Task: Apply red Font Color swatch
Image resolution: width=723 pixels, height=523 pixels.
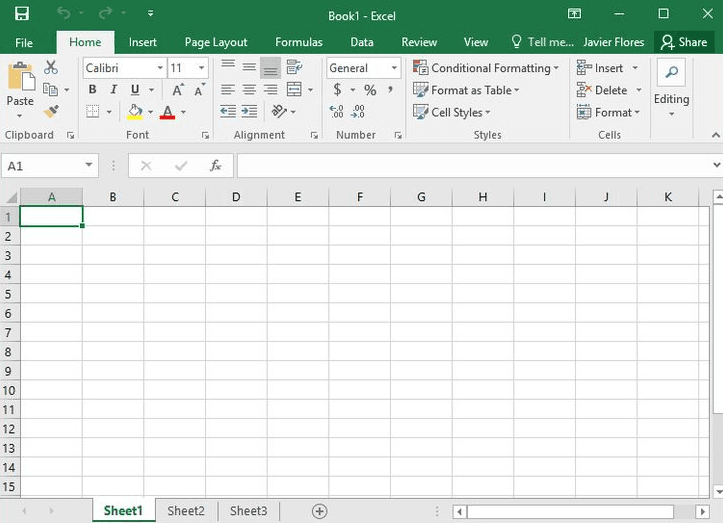Action: pyautogui.click(x=167, y=112)
